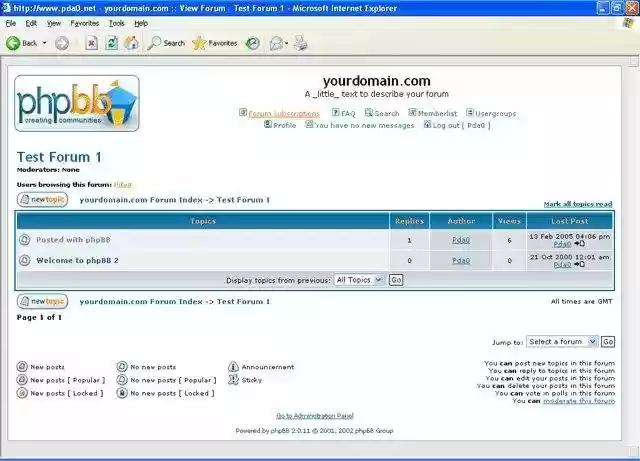Viewport: 640px width, 461px height.
Task: Click the Views count 6 cell
Action: pyautogui.click(x=509, y=240)
